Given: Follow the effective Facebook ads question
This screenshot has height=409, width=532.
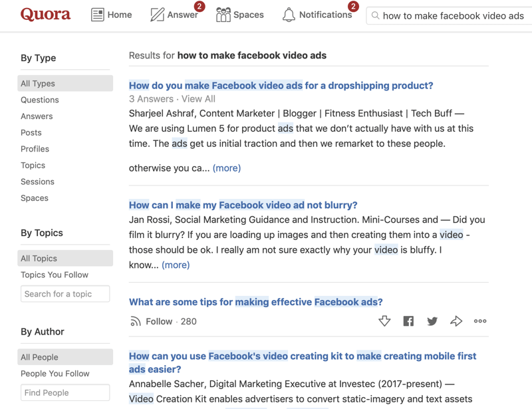Looking at the screenshot, I should (x=159, y=321).
